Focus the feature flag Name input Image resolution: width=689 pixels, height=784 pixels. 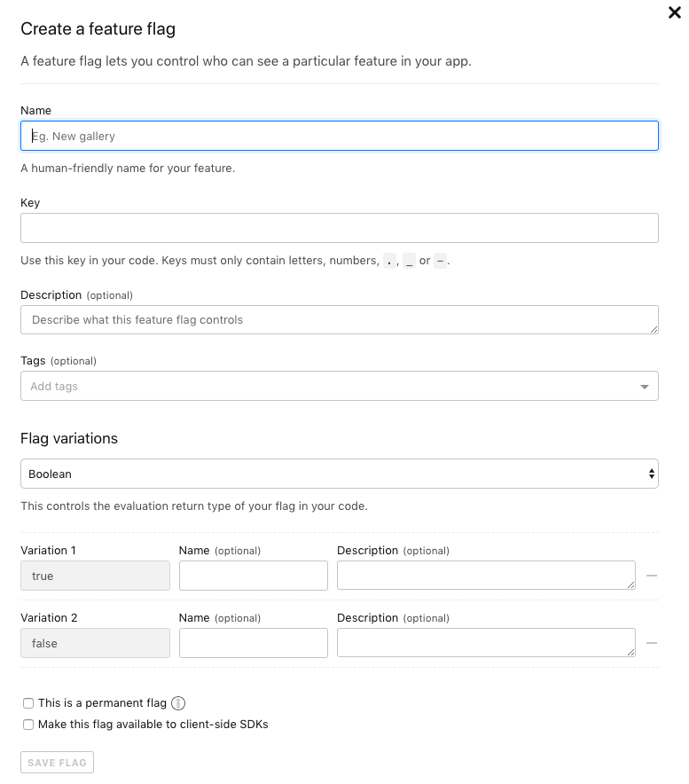[x=340, y=136]
